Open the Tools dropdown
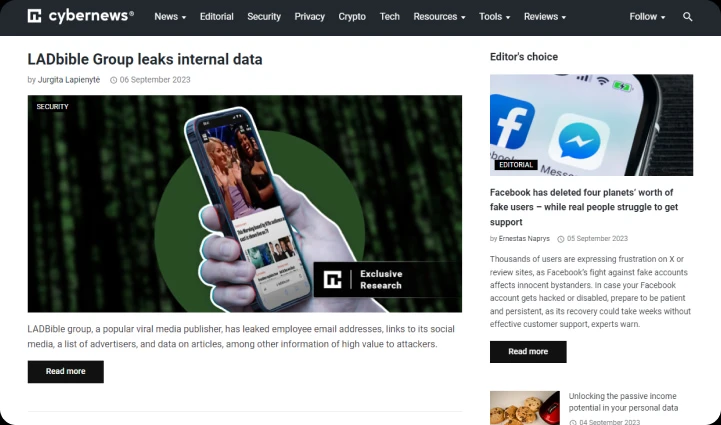Viewport: 721px width, 425px height. (494, 17)
